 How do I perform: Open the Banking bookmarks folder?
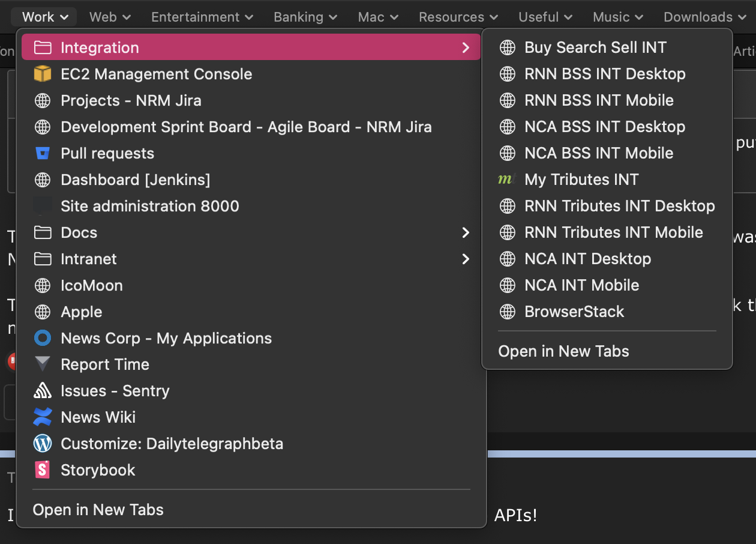(x=306, y=17)
